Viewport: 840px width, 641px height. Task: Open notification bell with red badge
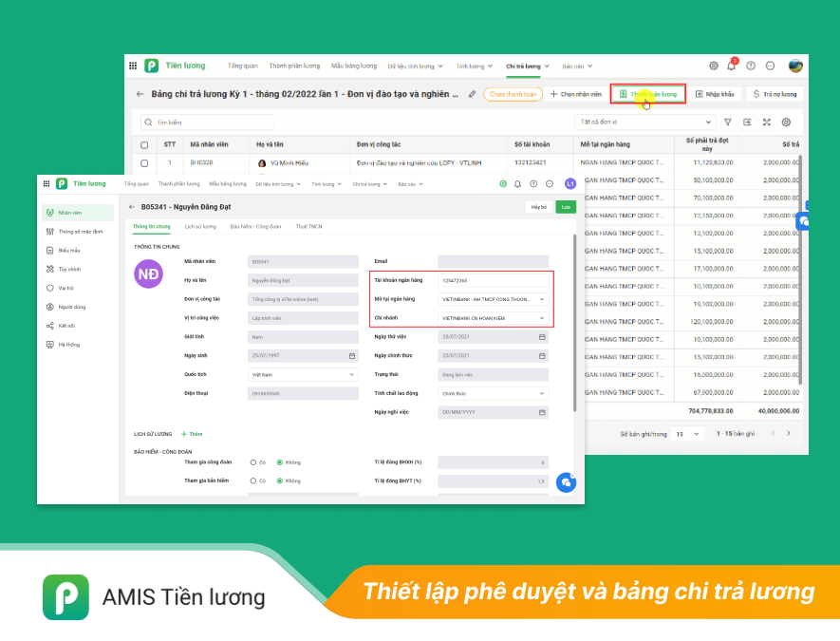732,65
